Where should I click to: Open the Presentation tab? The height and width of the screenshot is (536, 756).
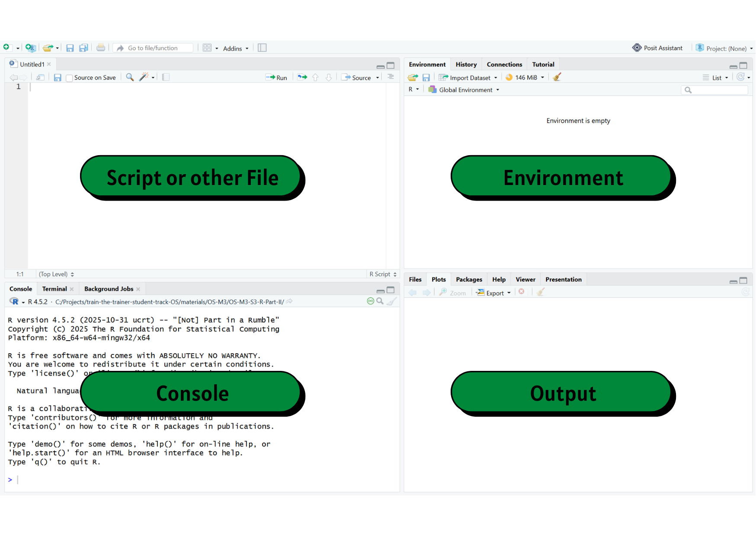564,280
